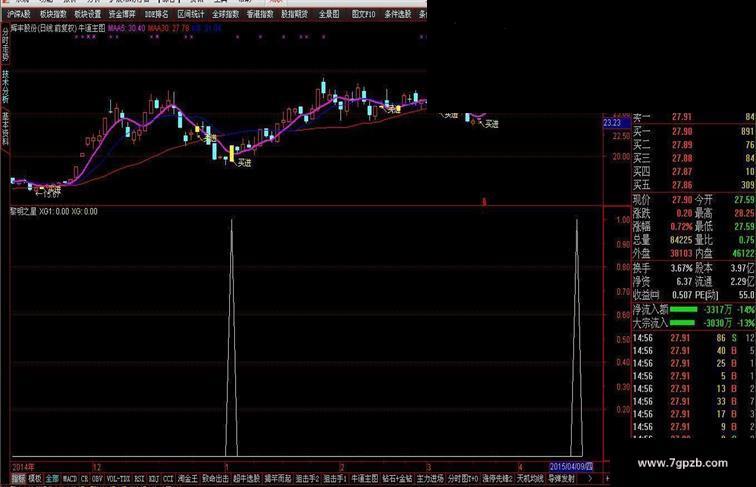Apply the 揭竿而起 indicator
Screen dimensions: 756x487
tap(278, 479)
